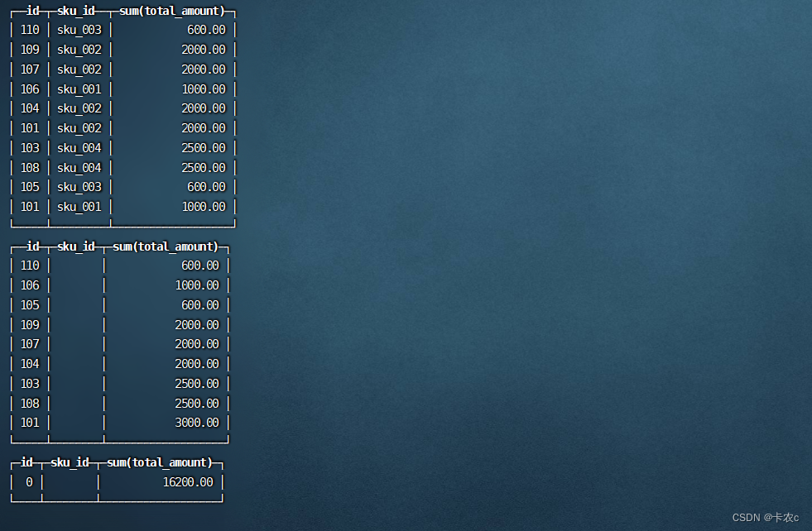
Task: Select sku_002 in the id 104 row
Action: click(79, 108)
